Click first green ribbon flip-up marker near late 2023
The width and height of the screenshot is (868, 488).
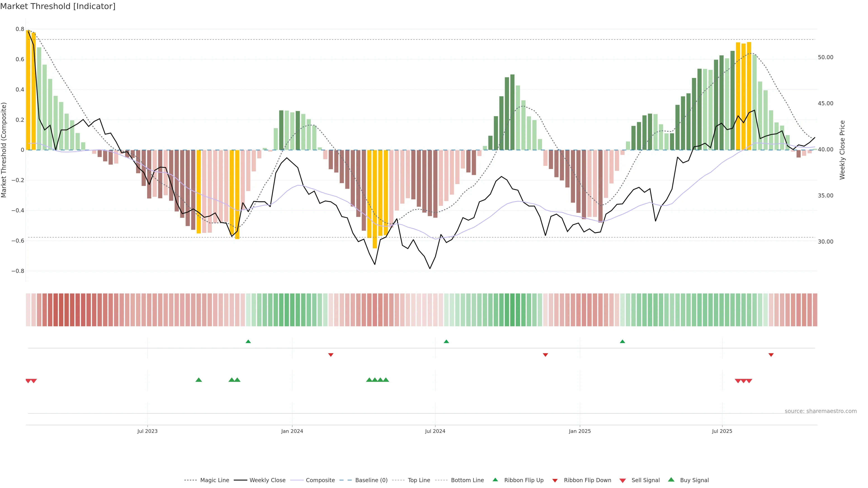click(x=248, y=342)
